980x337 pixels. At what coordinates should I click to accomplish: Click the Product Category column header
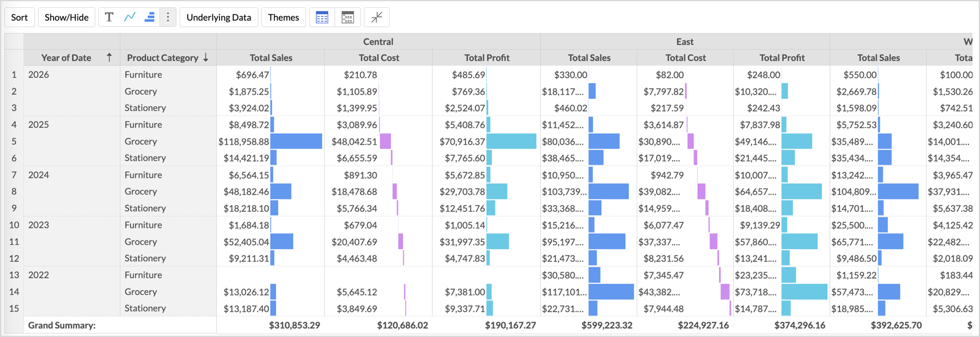pyautogui.click(x=163, y=57)
